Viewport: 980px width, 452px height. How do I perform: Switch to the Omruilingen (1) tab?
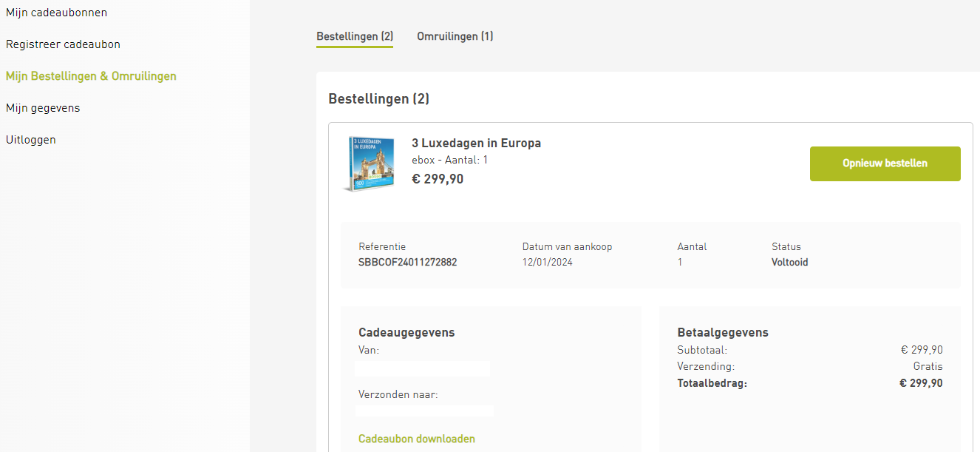pos(455,36)
